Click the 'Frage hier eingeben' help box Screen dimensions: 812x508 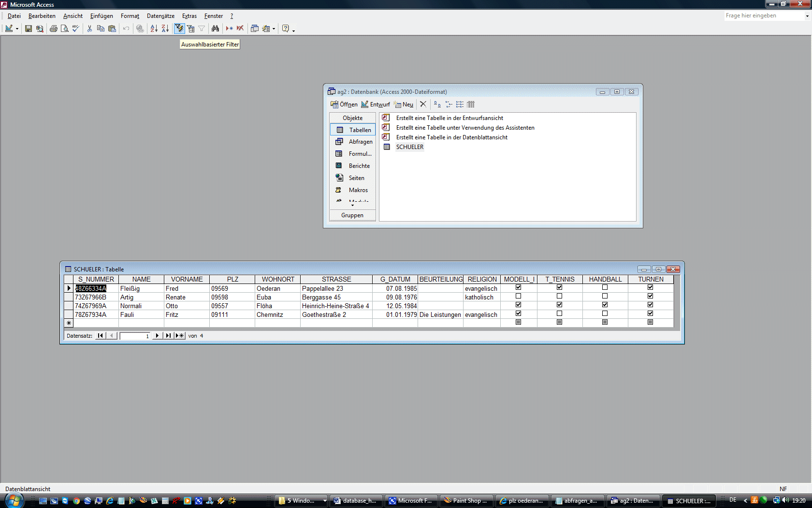click(x=764, y=15)
